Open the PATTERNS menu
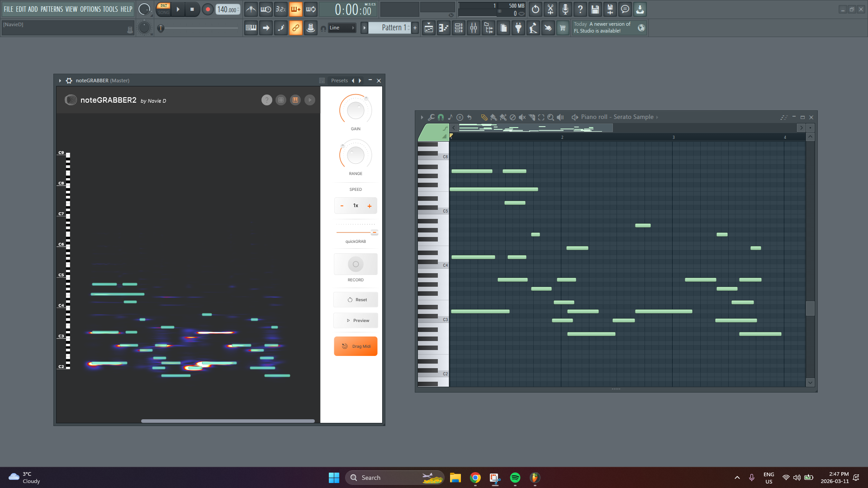 [52, 9]
